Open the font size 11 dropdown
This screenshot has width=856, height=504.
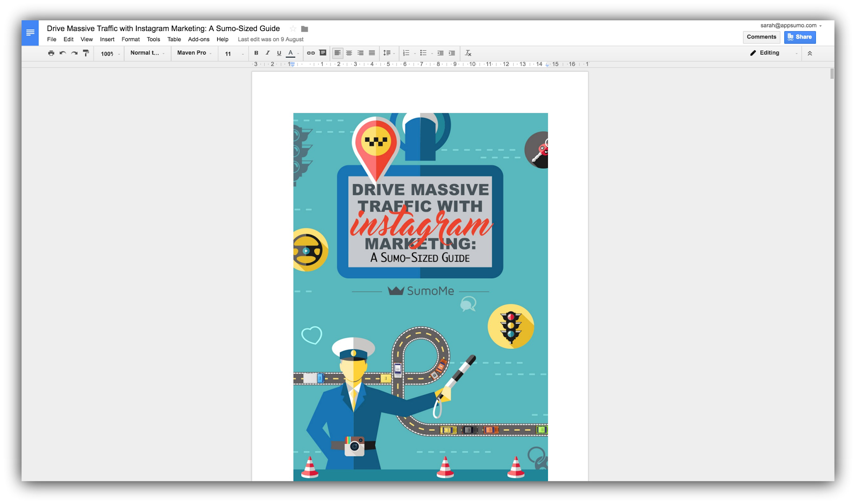click(234, 54)
